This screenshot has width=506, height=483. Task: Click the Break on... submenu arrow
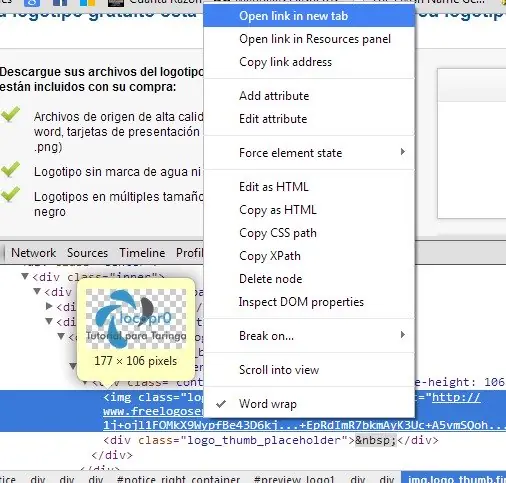coord(403,335)
